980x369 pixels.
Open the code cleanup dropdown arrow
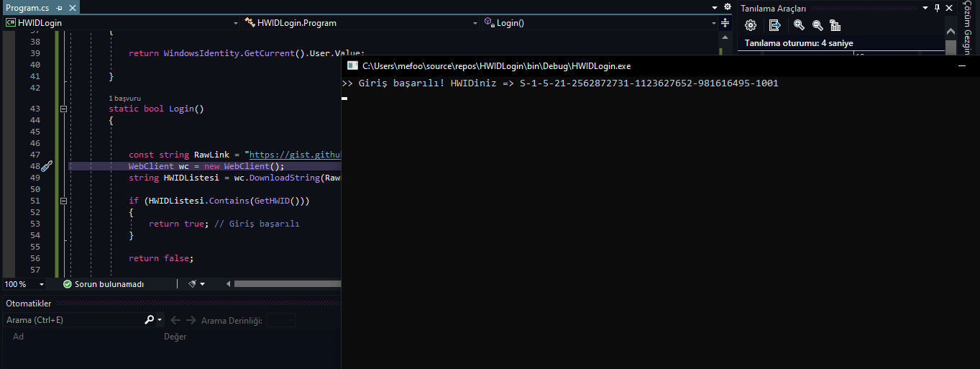tap(203, 284)
